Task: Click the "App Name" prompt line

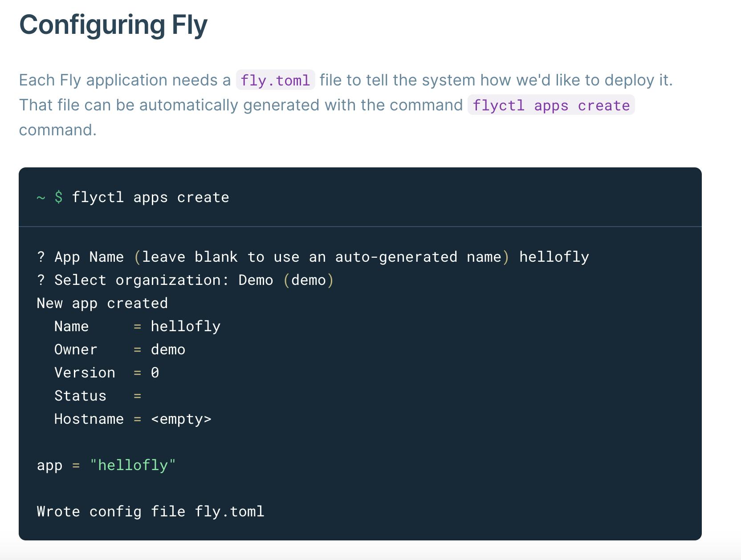Action: [313, 257]
